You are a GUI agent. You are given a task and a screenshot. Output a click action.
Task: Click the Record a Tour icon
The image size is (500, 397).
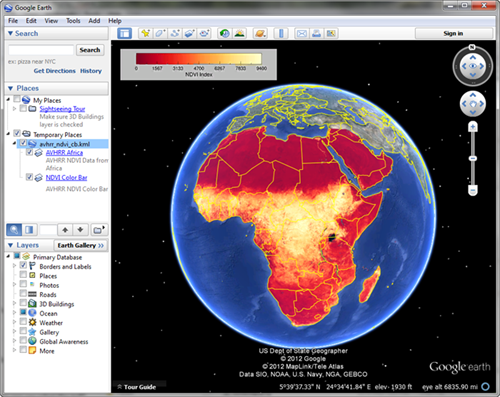coord(204,33)
